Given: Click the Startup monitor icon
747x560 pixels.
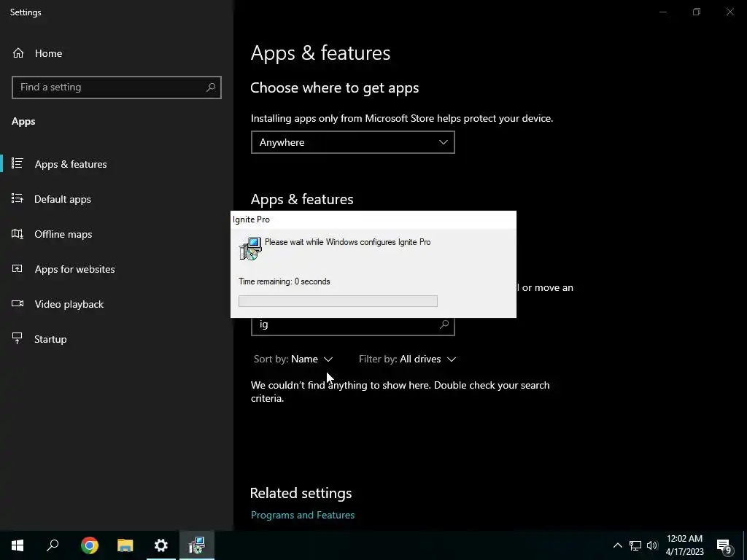Looking at the screenshot, I should (x=18, y=338).
